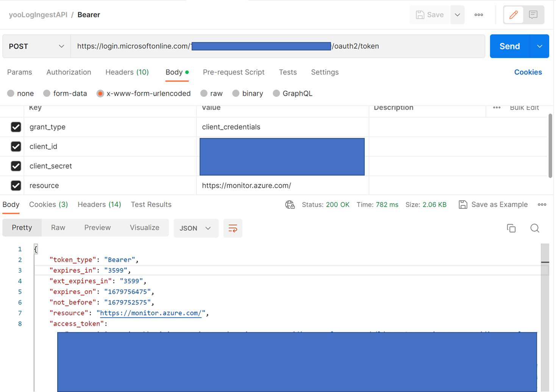The height and width of the screenshot is (392, 556).
Task: Click the Bulk Edit option
Action: pyautogui.click(x=524, y=107)
